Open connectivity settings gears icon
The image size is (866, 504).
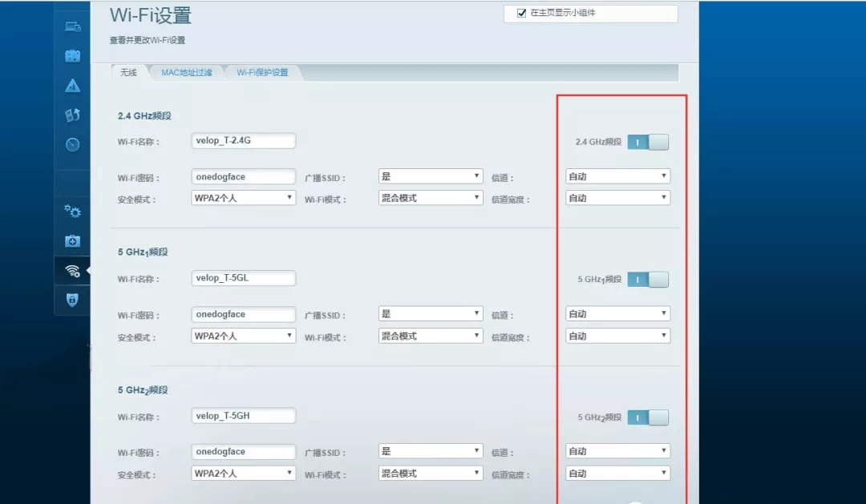[x=73, y=212]
